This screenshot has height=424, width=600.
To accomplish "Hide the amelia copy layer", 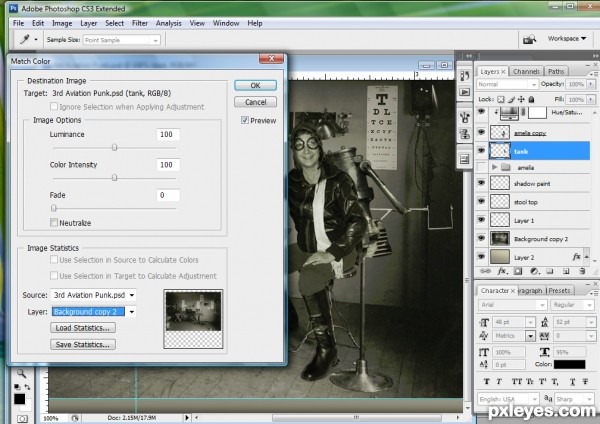I will tap(481, 132).
